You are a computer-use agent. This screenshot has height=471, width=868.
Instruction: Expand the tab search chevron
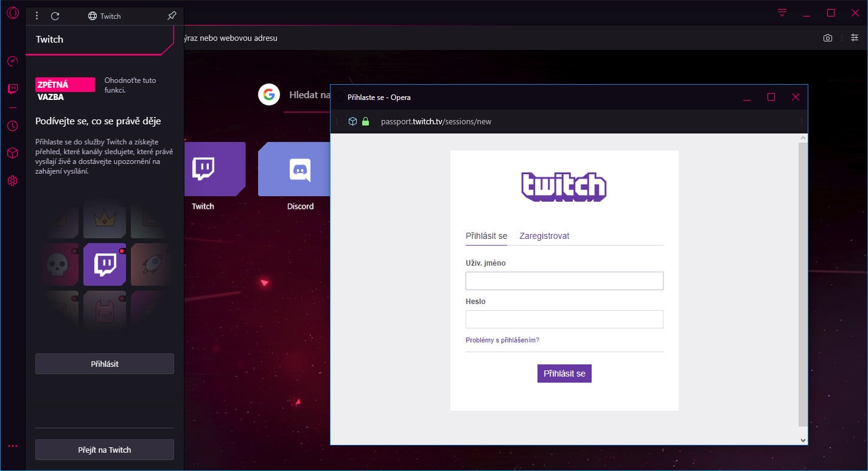[782, 12]
